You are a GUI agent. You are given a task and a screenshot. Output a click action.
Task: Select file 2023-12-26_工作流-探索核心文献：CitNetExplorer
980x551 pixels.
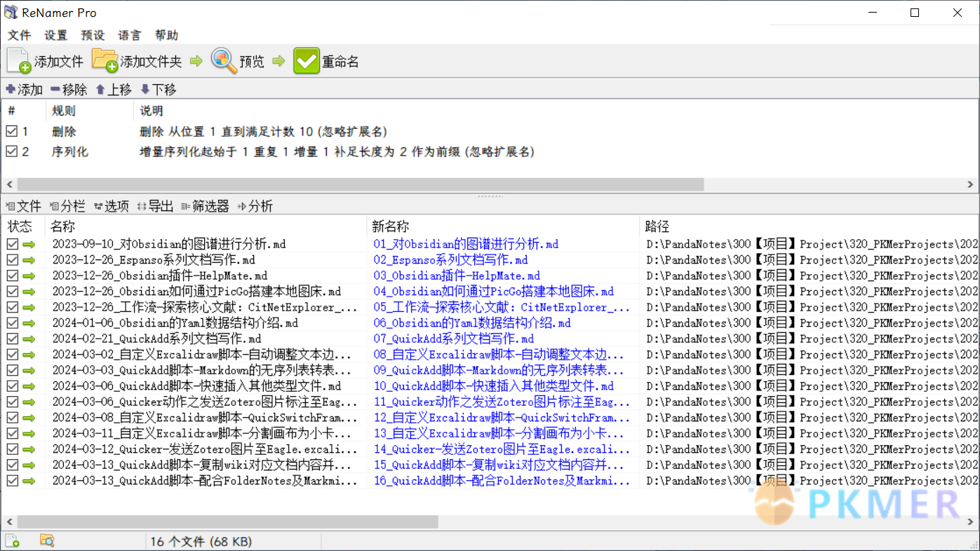[x=205, y=307]
